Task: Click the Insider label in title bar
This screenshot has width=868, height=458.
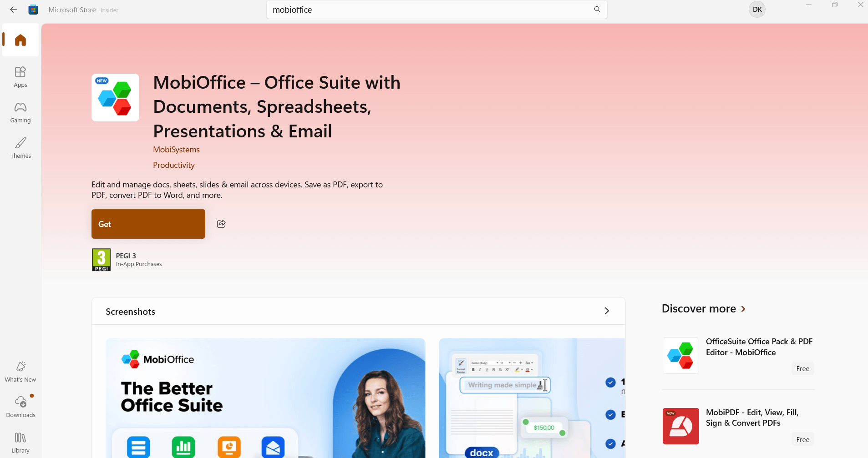Action: point(109,10)
